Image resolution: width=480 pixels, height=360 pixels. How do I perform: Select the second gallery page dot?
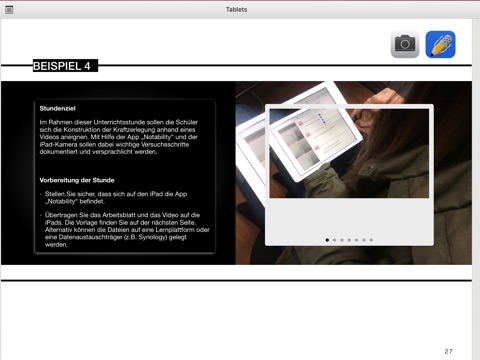click(334, 240)
